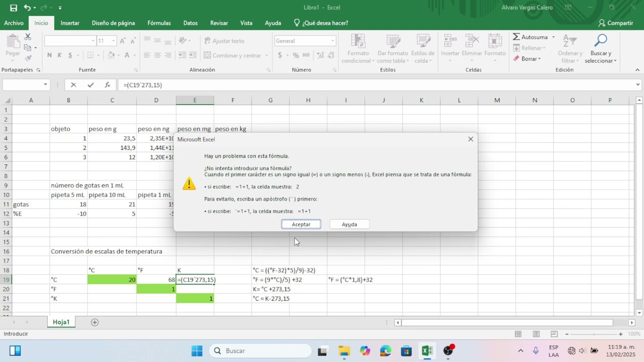Click Combinar y centrar
Screen dimensions: 644x362
[232, 55]
